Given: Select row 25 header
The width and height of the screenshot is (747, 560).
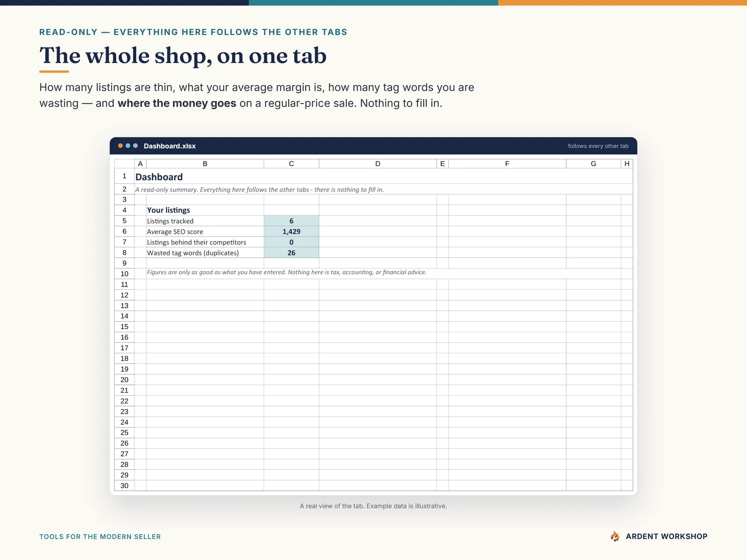Looking at the screenshot, I should [124, 433].
